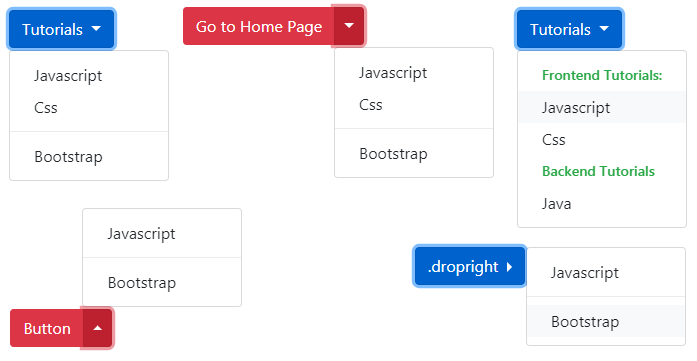Choose Bootstrap in the .dropright menu

pyautogui.click(x=606, y=321)
